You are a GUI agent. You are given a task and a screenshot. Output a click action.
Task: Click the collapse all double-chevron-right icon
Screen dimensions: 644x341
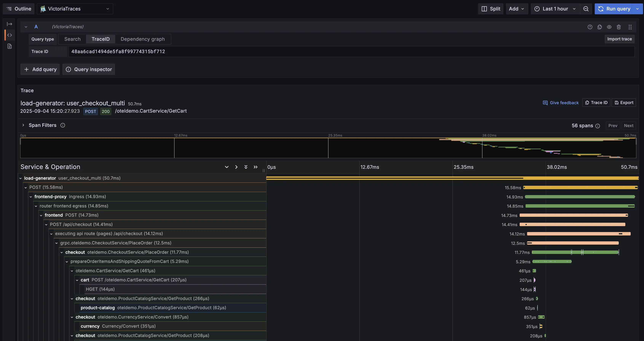click(x=256, y=167)
